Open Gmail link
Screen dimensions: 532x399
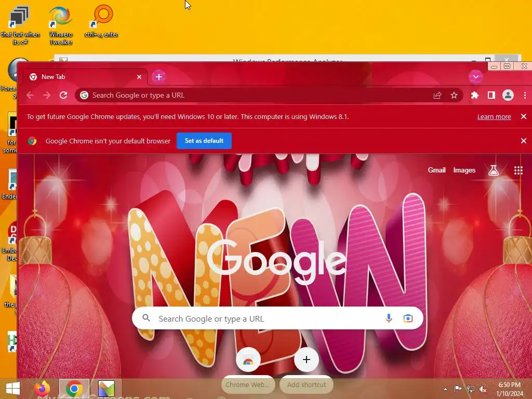(436, 170)
